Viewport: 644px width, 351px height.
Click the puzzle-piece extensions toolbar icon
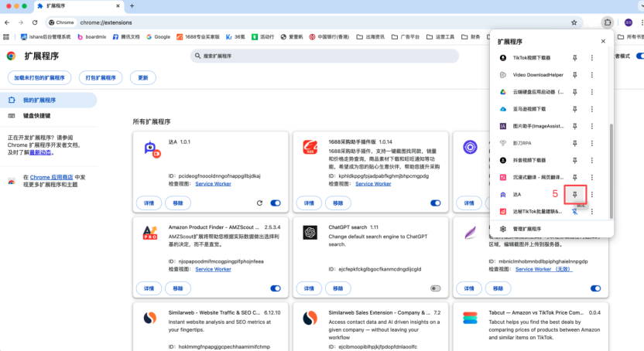(x=608, y=22)
